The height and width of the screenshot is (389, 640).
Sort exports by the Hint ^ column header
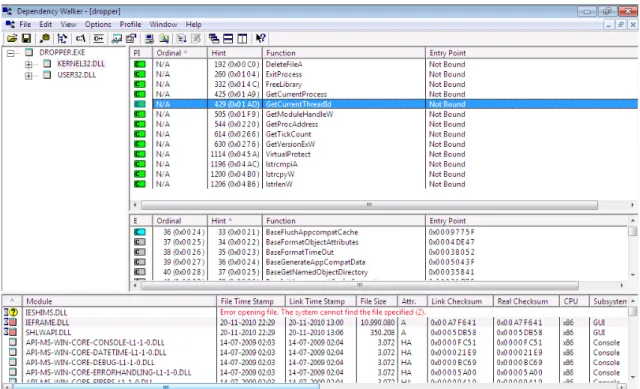click(x=235, y=220)
